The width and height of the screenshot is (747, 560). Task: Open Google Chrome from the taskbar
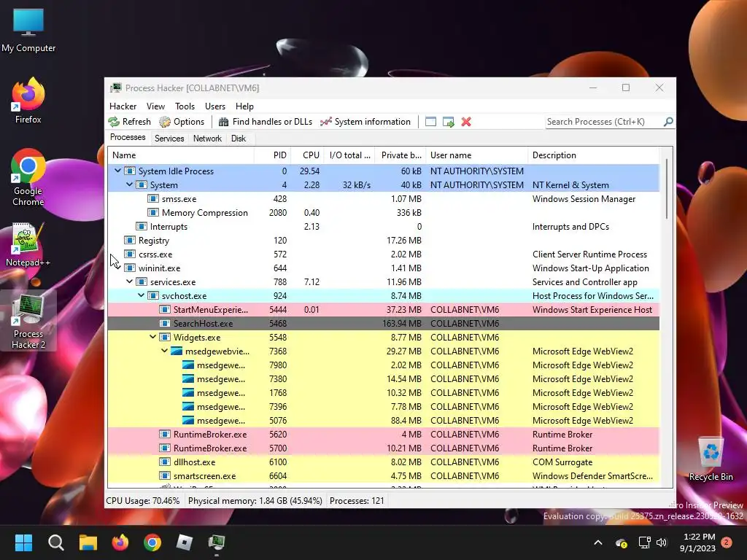(x=152, y=542)
